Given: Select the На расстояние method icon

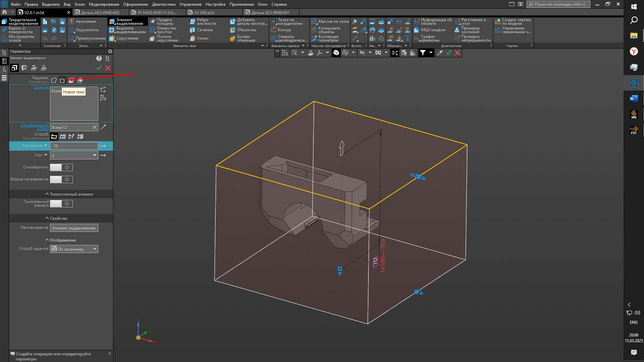Looking at the screenshot, I should 54,137.
